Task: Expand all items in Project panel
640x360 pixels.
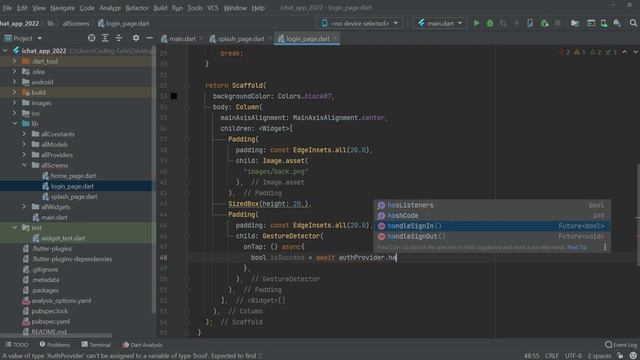Action: pos(105,38)
